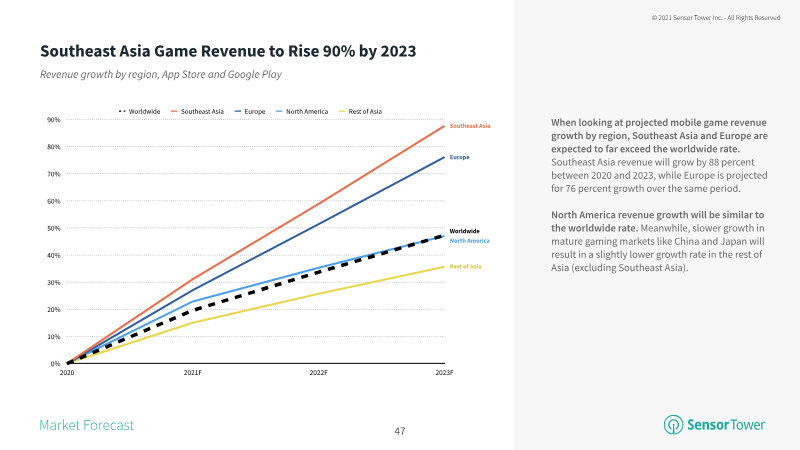Viewport: 800px width, 450px height.
Task: Click the paragraph starting 'North America revenue growth'
Action: [x=658, y=241]
